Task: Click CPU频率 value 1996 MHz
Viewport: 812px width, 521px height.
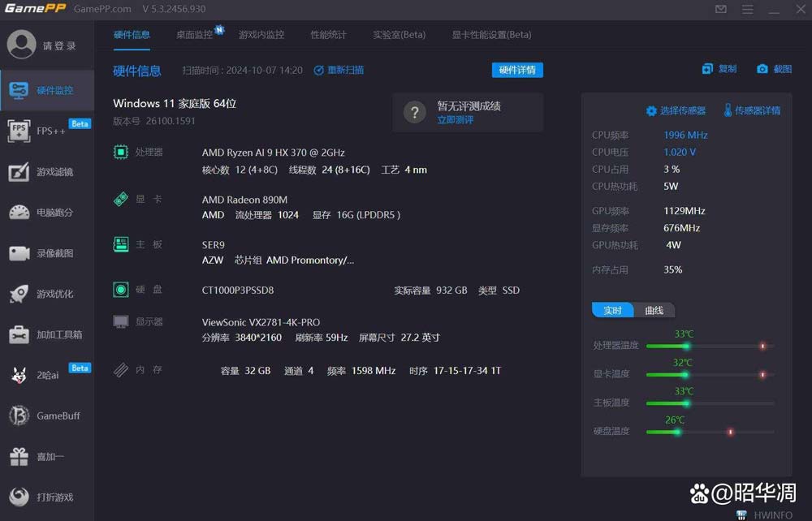Action: coord(685,135)
